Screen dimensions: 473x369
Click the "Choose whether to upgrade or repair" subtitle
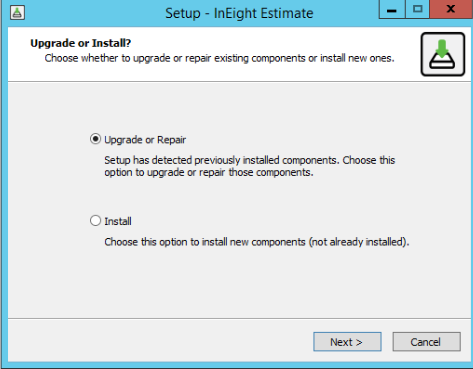click(x=220, y=58)
